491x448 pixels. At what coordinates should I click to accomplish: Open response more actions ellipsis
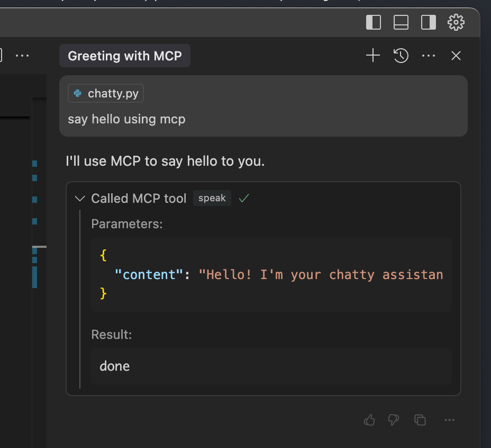[x=450, y=420]
